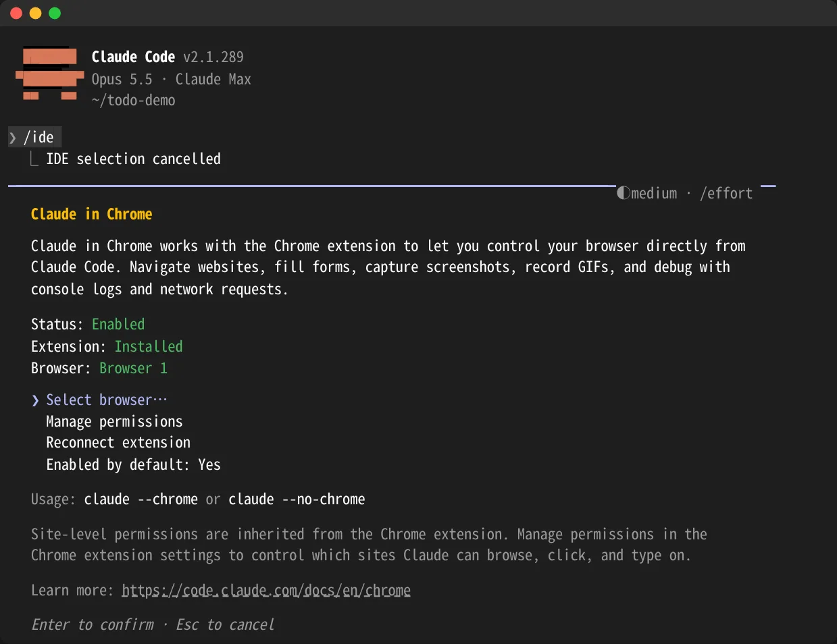Click the 'IDE selection cancelled' message
The width and height of the screenshot is (837, 644).
click(x=133, y=159)
